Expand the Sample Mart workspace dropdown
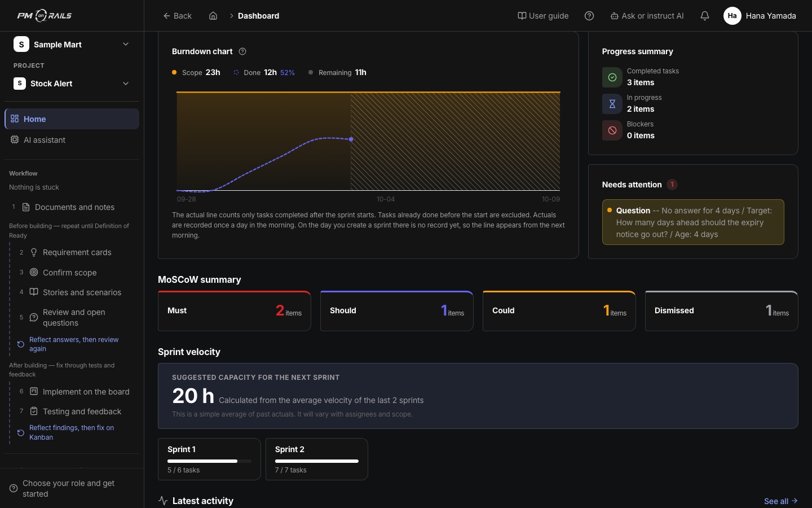Screen dimensions: 812x508 [72, 44]
